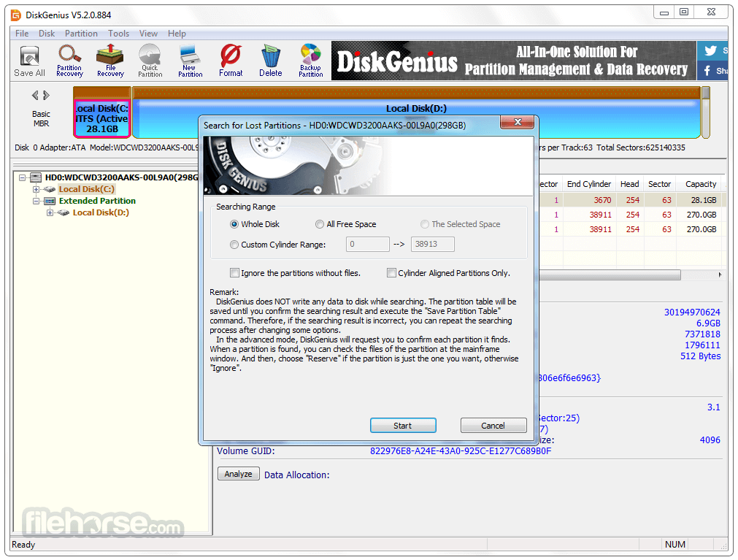This screenshot has width=738, height=560.
Task: Select the Custom Cylinder Range option
Action: (x=234, y=245)
